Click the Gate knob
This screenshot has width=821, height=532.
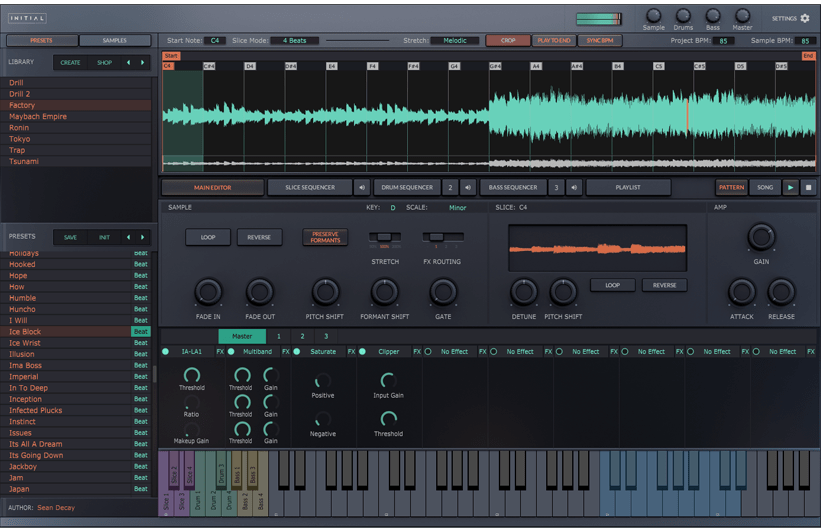[443, 292]
